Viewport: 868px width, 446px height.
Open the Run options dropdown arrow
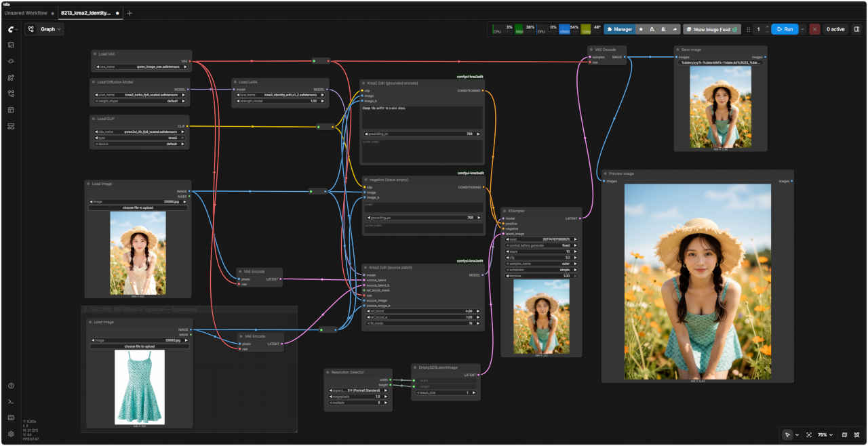pos(802,29)
